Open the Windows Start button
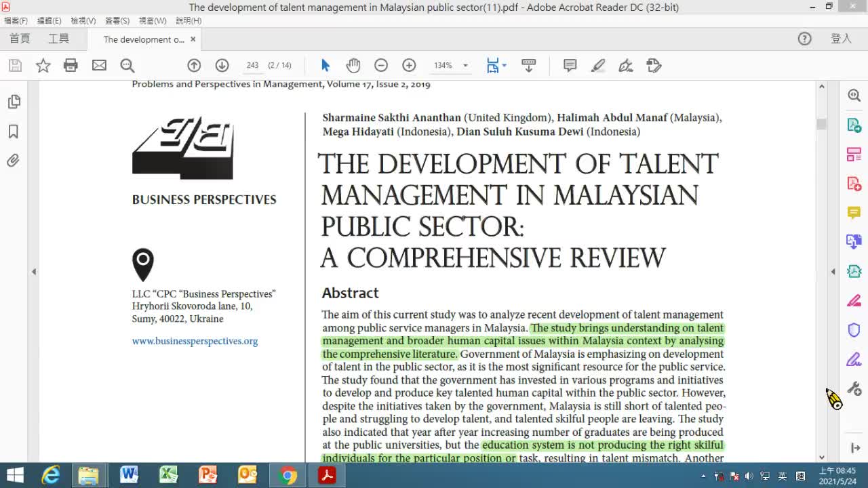Viewport: 868px width, 488px height. coord(15,475)
